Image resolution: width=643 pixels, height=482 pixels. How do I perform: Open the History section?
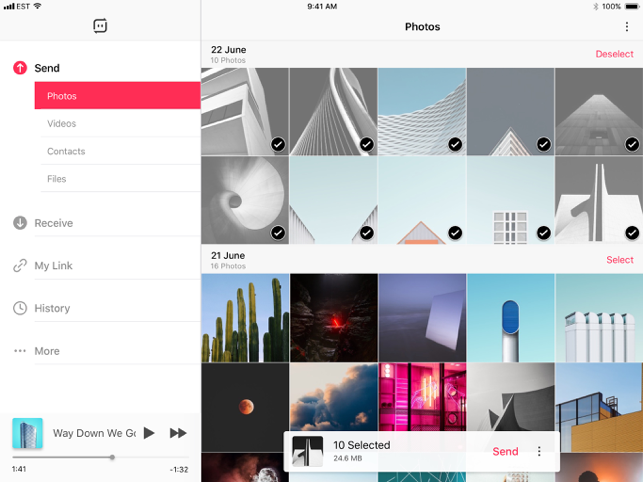point(52,308)
